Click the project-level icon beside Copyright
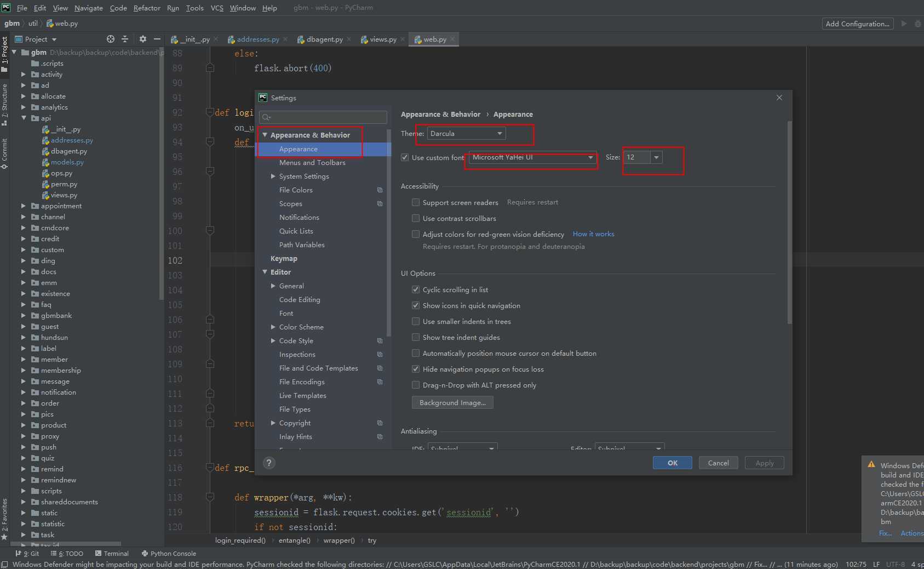924x569 pixels. 380,423
